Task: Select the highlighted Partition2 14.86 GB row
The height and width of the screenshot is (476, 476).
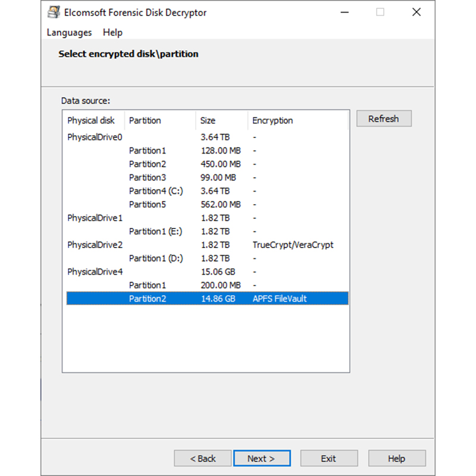Action: pyautogui.click(x=207, y=299)
